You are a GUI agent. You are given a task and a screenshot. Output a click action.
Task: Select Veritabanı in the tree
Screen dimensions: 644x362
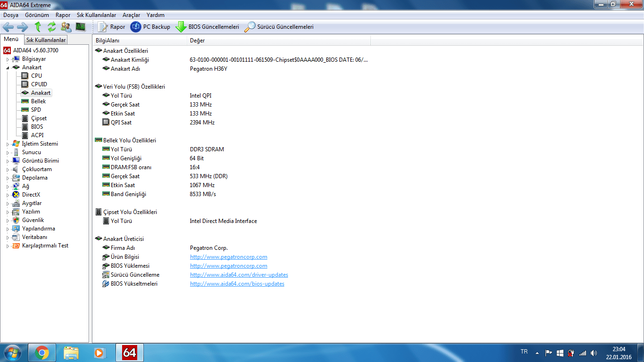click(x=34, y=237)
